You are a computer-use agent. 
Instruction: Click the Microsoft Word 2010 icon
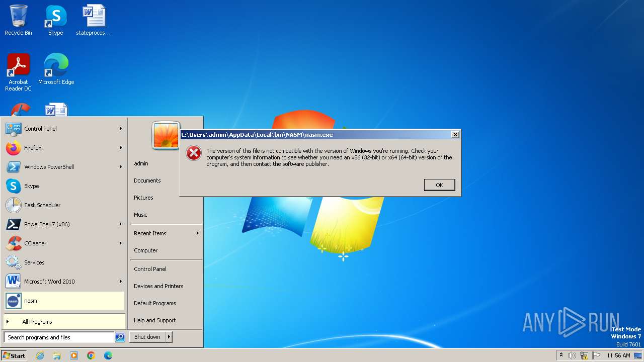13,282
